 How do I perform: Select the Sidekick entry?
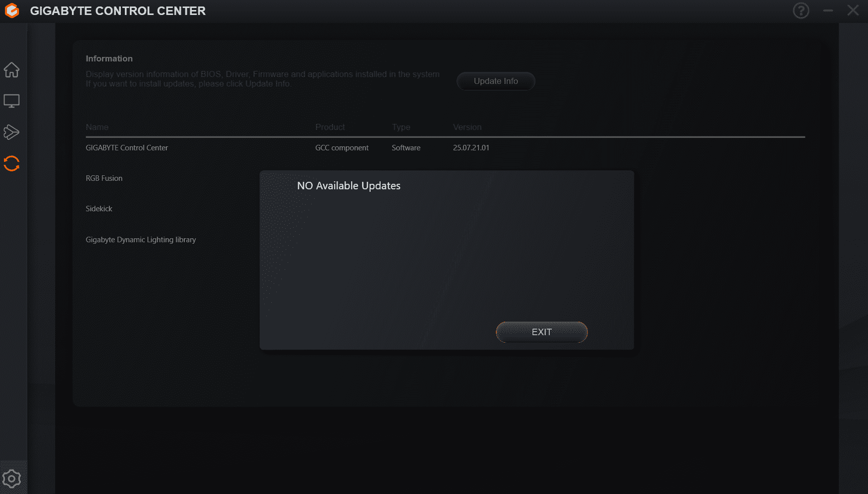[99, 209]
